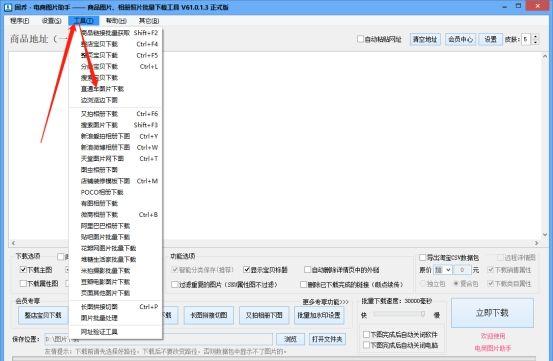Open the 其它(B) menu
The image size is (553, 361).
pos(148,21)
